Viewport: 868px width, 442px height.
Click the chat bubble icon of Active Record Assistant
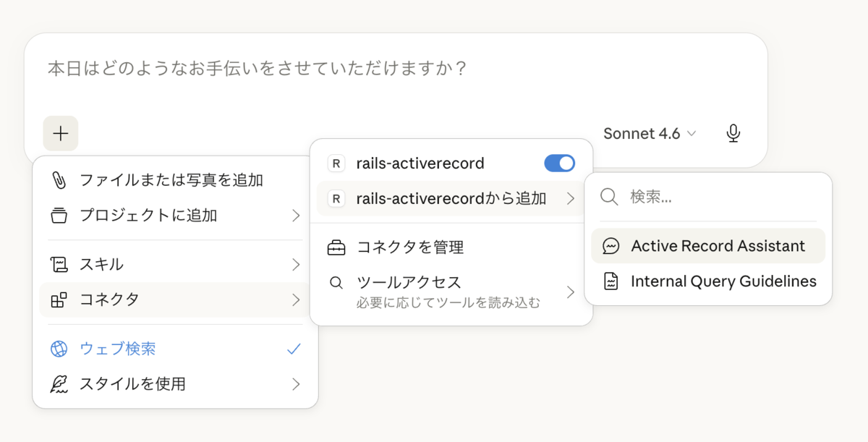tap(611, 246)
